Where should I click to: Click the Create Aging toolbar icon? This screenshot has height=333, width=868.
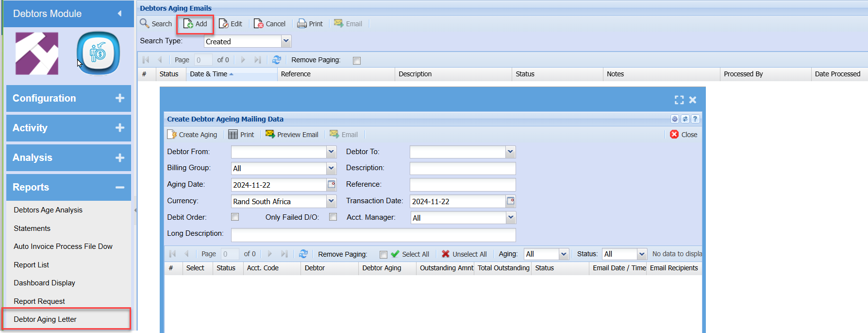coord(192,135)
